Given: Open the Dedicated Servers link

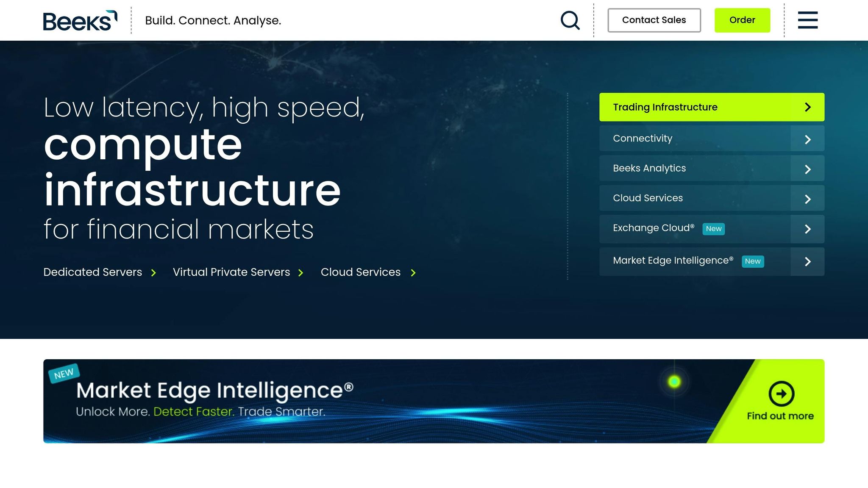Looking at the screenshot, I should (93, 272).
